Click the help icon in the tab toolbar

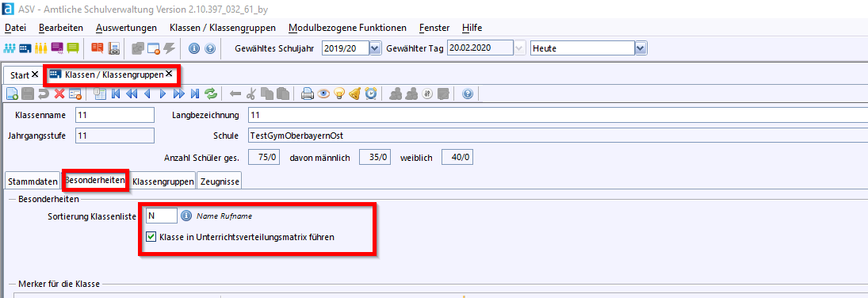tap(467, 94)
